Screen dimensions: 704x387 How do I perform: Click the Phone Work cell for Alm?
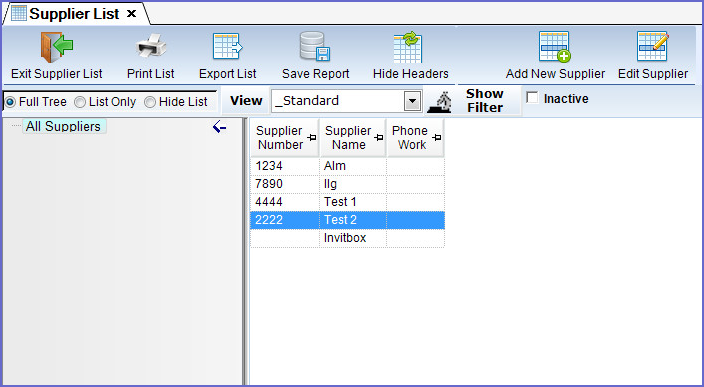[x=415, y=166]
